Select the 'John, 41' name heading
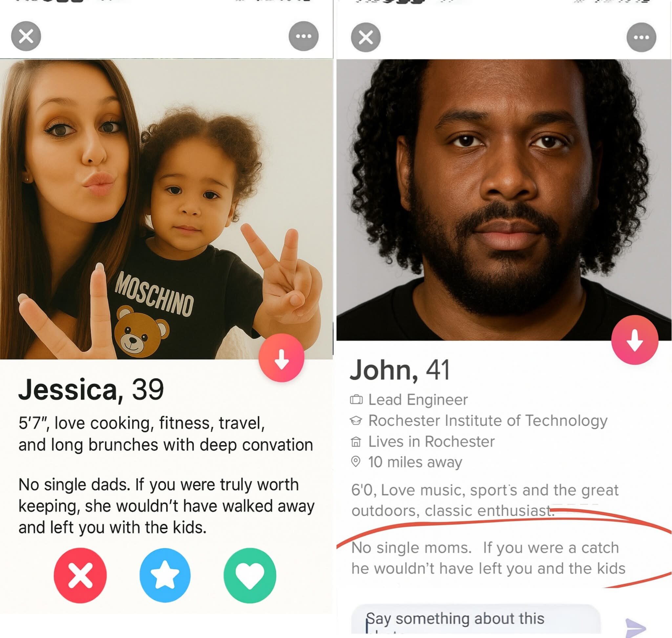Screen dimensions: 672x638 (x=400, y=370)
